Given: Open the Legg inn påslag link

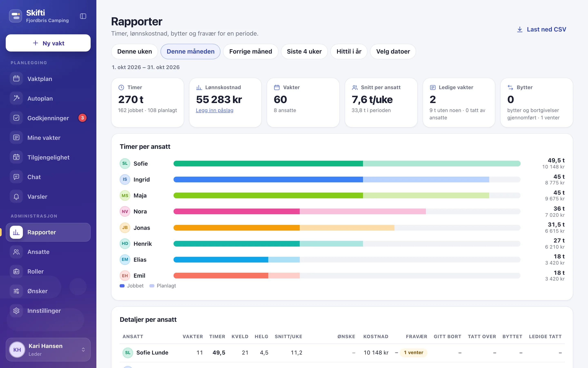Looking at the screenshot, I should coord(215,110).
